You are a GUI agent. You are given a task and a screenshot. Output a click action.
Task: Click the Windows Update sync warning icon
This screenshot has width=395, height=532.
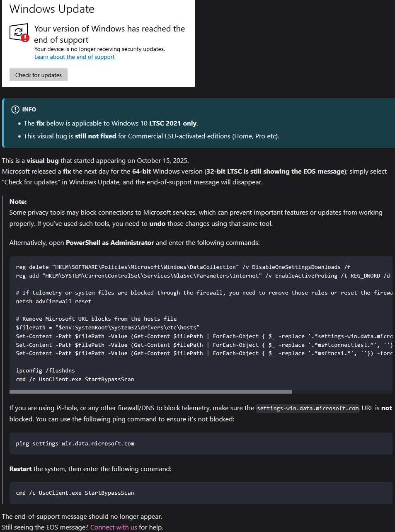point(19,33)
